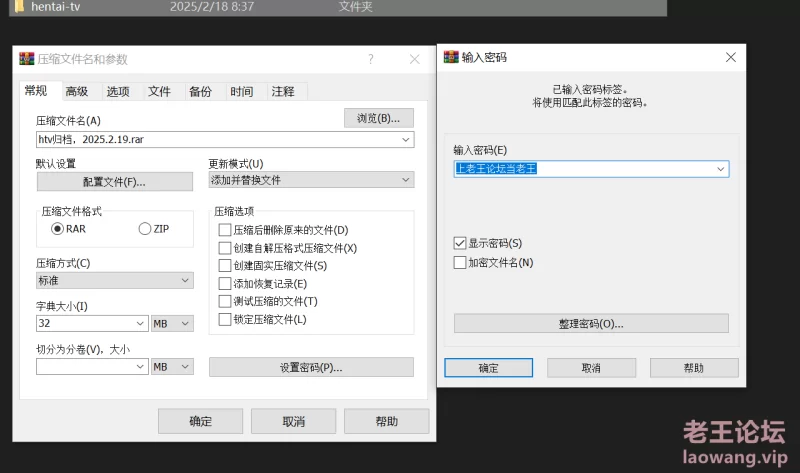Open the 压缩方式 dropdown list
The image size is (800, 473).
tap(185, 281)
